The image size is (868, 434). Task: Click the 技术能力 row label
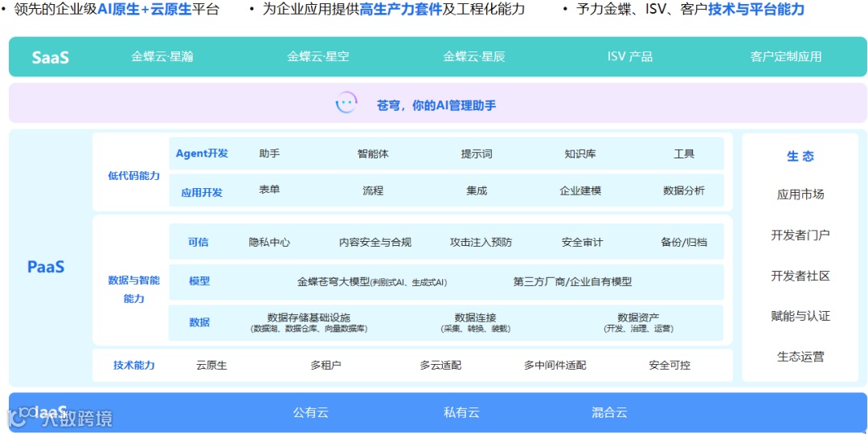[133, 366]
